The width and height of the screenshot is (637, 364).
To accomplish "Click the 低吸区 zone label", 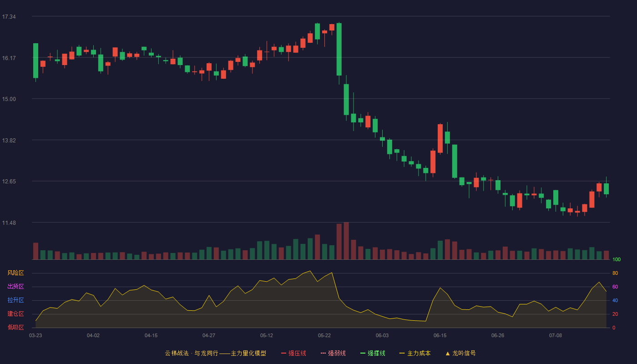I will tap(15, 327).
